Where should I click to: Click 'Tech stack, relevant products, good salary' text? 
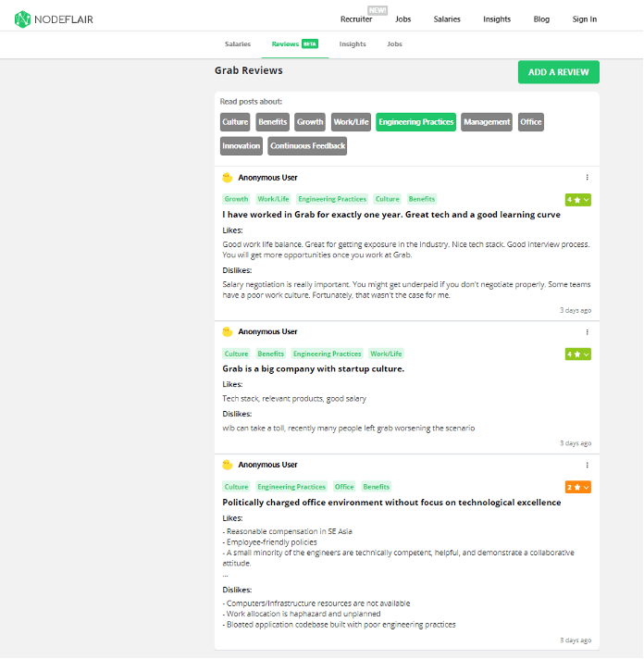pos(294,399)
